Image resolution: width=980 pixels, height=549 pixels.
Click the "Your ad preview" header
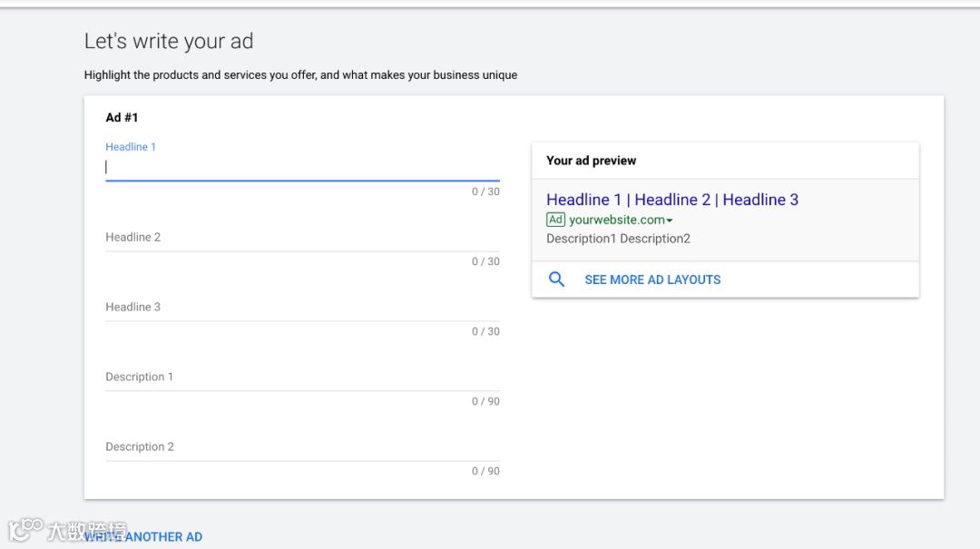[x=591, y=161]
